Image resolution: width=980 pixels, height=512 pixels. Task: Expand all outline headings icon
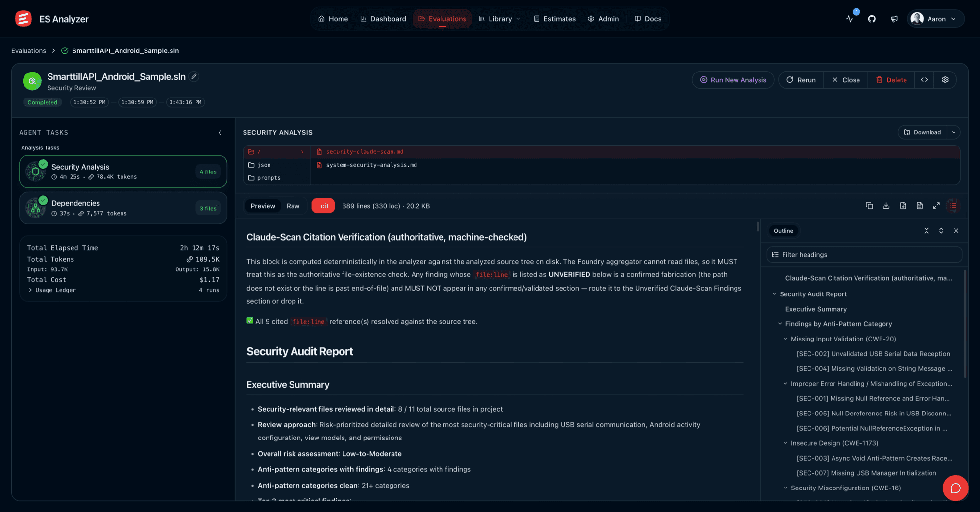[x=941, y=231]
